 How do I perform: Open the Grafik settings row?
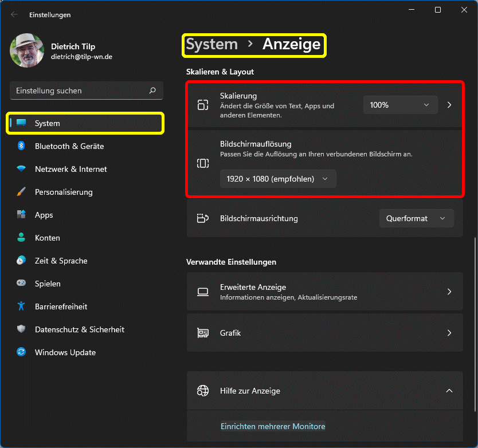click(x=324, y=333)
